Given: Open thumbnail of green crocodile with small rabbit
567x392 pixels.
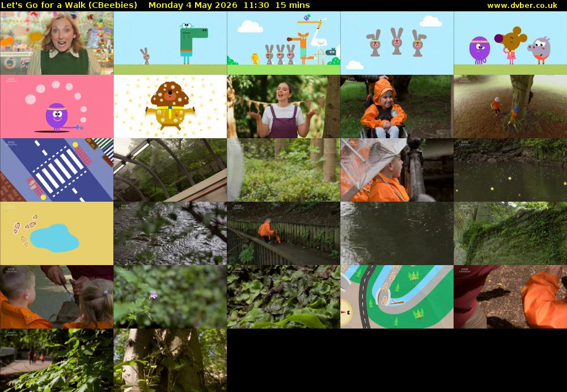Looking at the screenshot, I should [170, 43].
